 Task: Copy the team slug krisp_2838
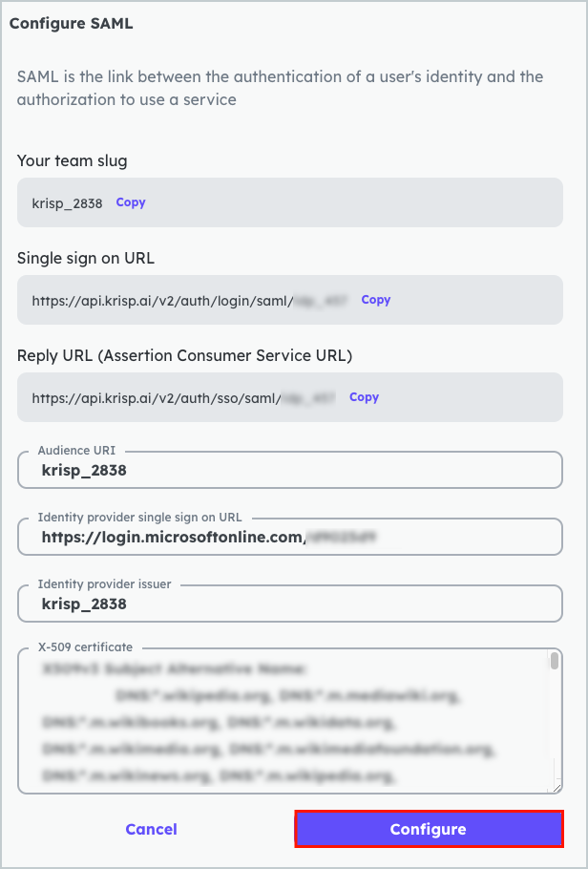pyautogui.click(x=131, y=202)
